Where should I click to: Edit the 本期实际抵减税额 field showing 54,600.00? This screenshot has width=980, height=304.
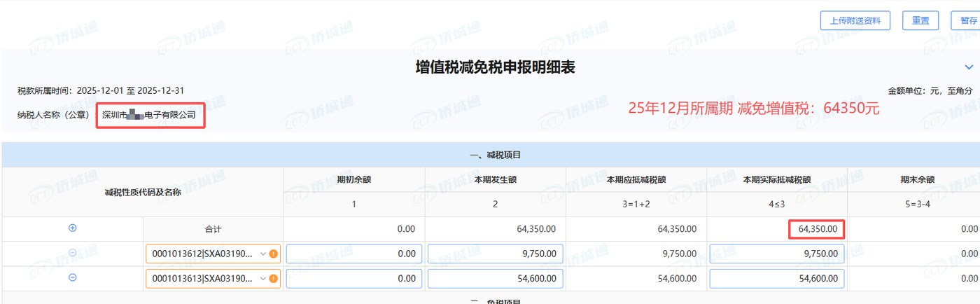click(776, 278)
